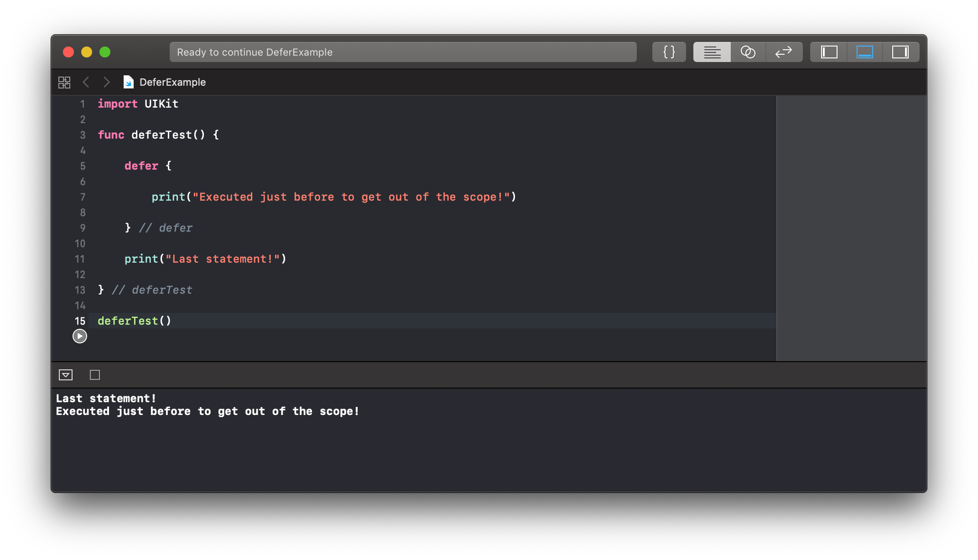
Task: Toggle the inspectors panel visibility
Action: (901, 52)
